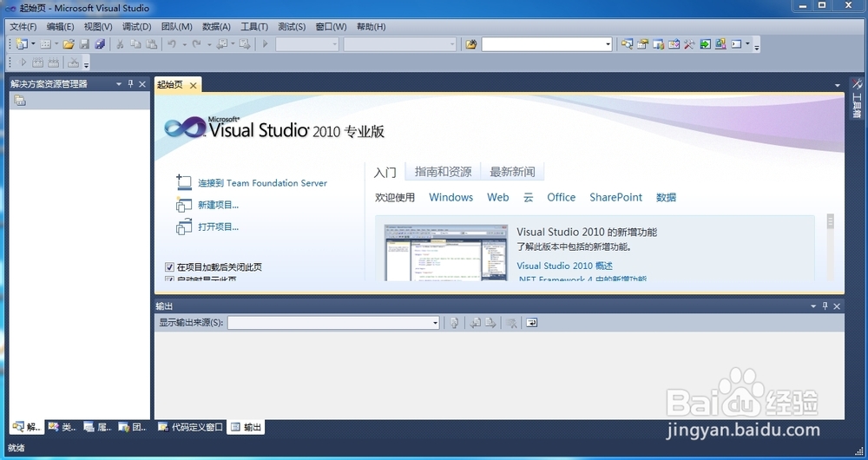Click the Add New Item toolbar icon
This screenshot has height=460, width=868.
click(x=46, y=43)
